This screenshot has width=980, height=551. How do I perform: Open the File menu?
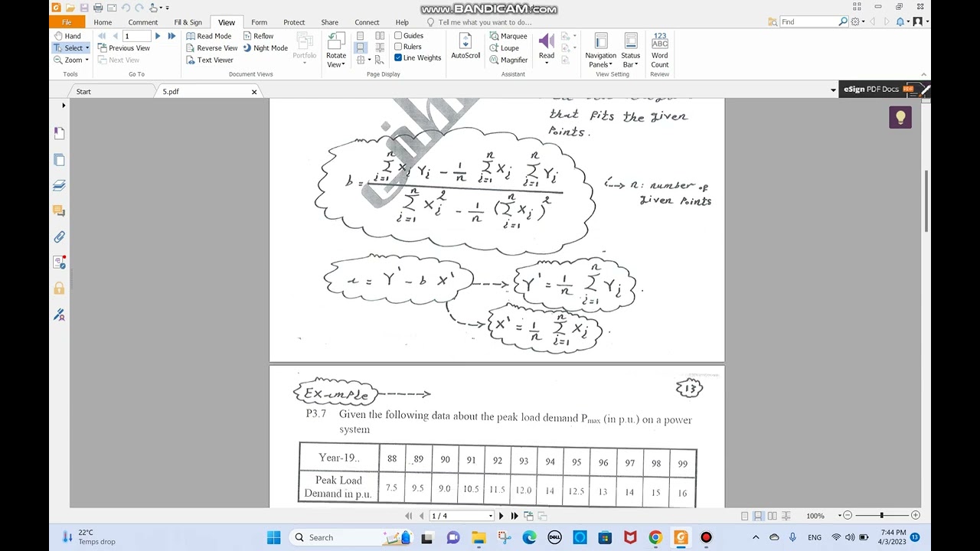pyautogui.click(x=67, y=22)
